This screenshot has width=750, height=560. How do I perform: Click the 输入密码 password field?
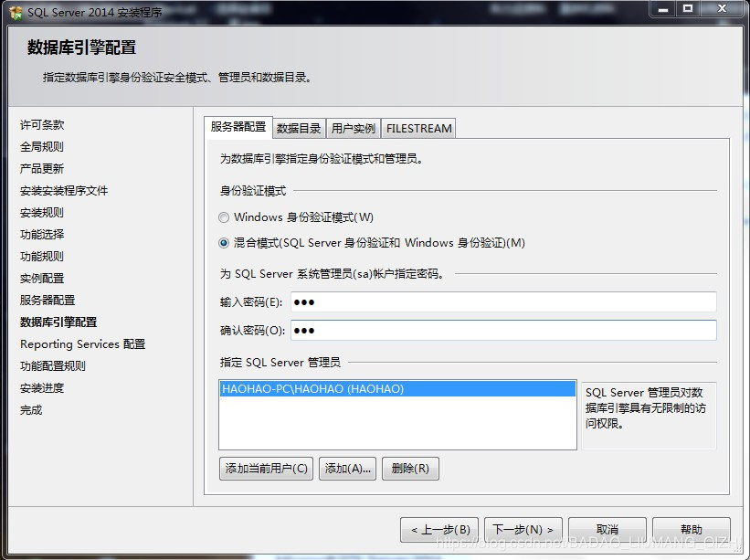click(x=502, y=302)
